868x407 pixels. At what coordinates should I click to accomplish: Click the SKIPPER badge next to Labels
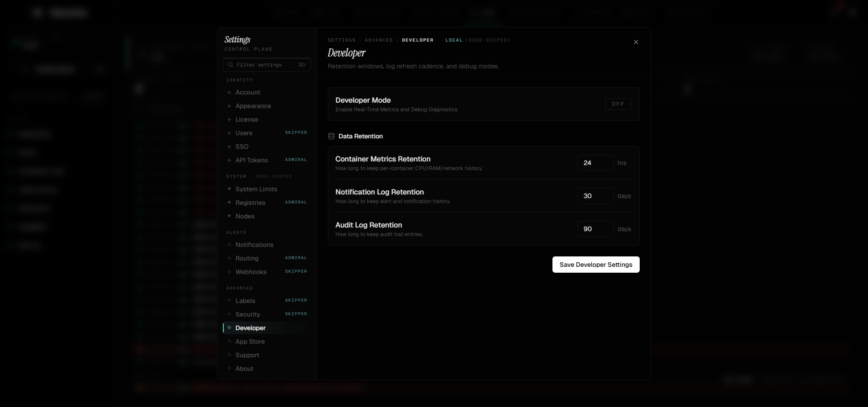[296, 300]
